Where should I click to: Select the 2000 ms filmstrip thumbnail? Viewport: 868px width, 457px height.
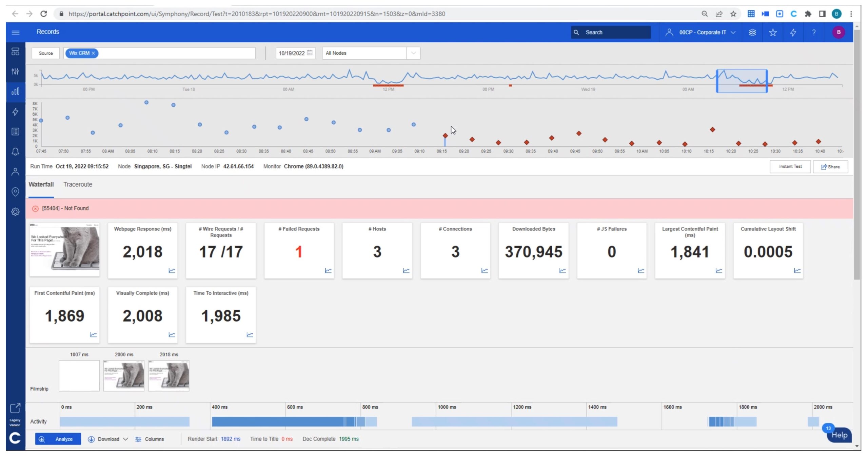pos(124,375)
